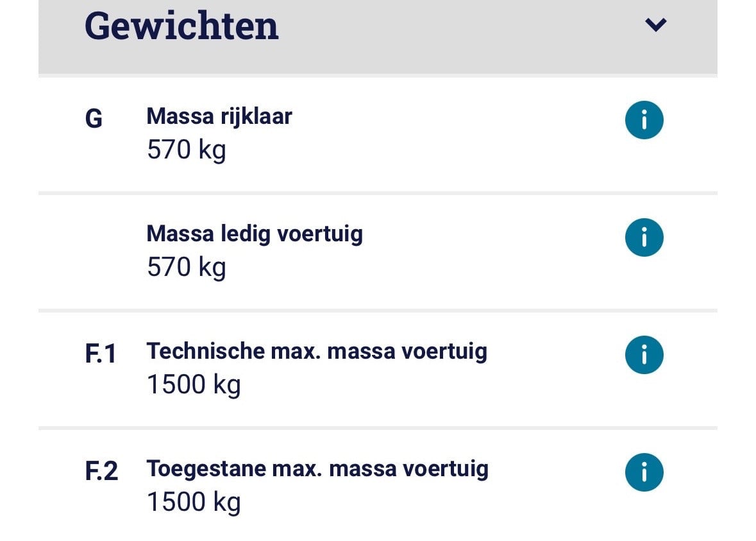Open info for Massa rijklaar

pos(644,119)
